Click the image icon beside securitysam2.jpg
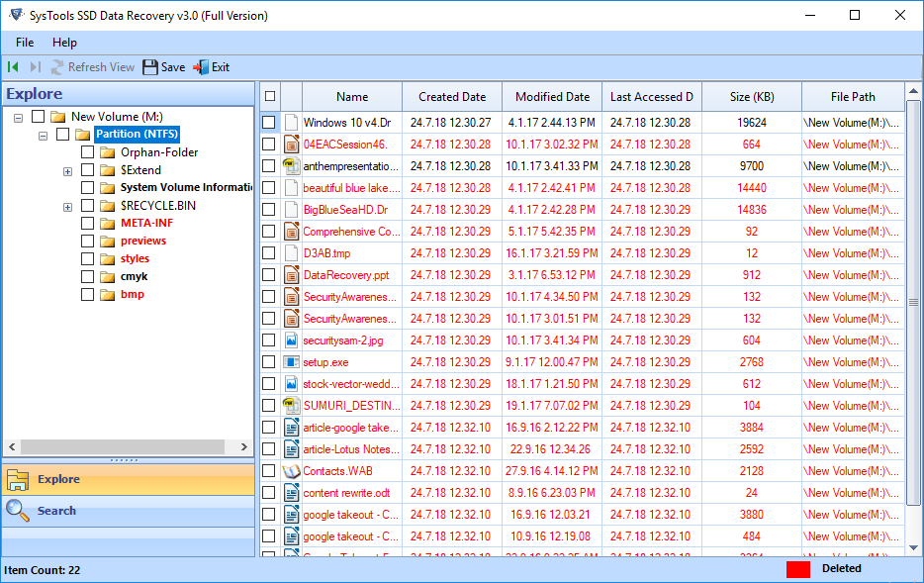Image resolution: width=924 pixels, height=583 pixels. tap(290, 340)
